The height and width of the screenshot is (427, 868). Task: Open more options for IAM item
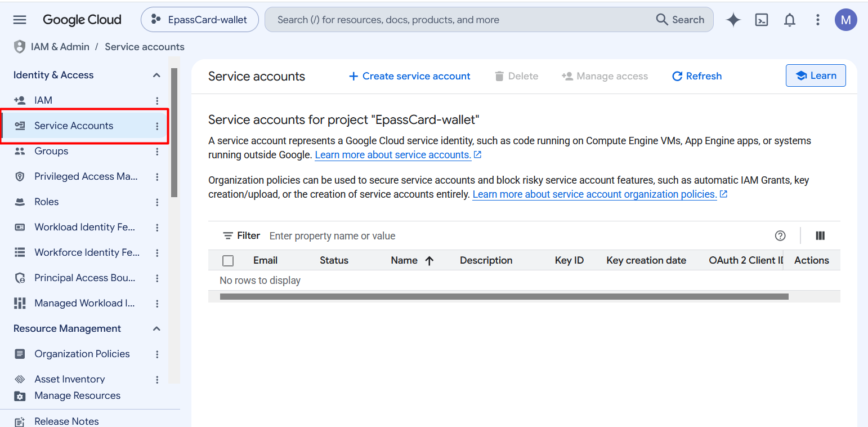pos(157,101)
